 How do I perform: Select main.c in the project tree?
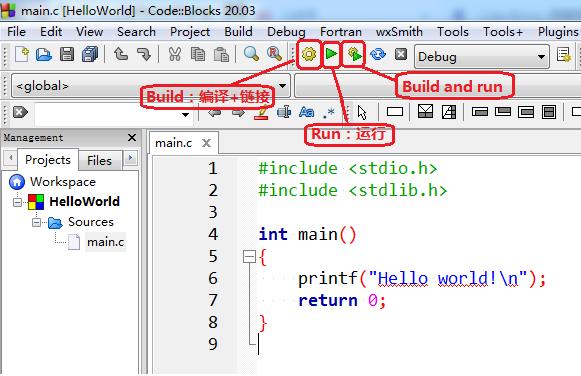click(x=105, y=242)
